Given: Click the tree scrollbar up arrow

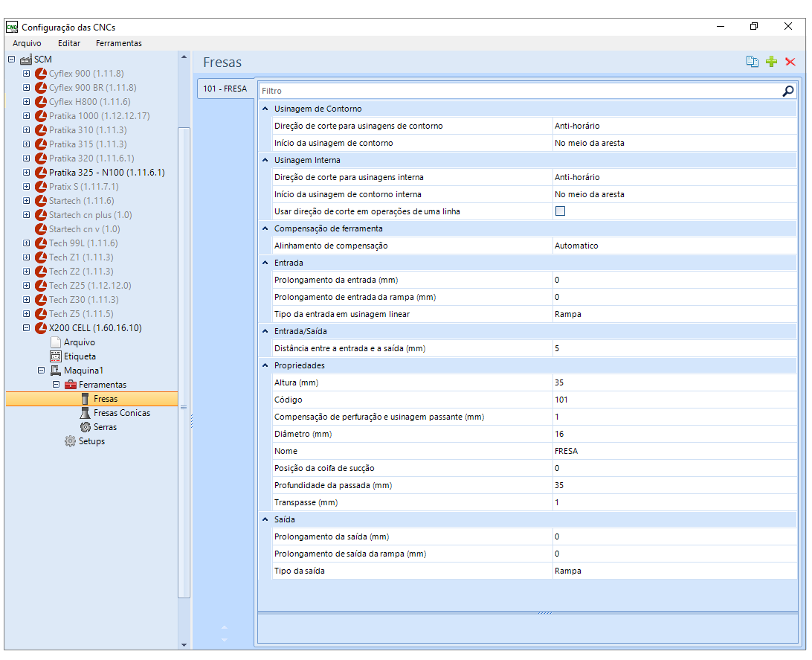Looking at the screenshot, I should [184, 57].
